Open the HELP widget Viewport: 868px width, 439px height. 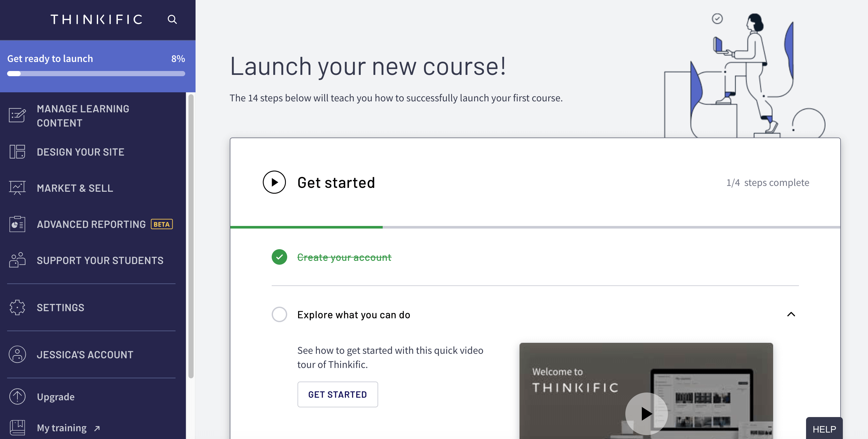(824, 429)
